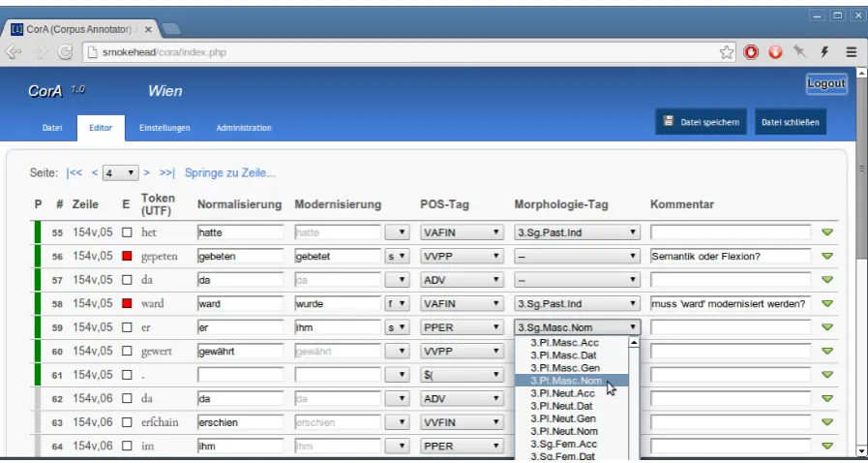The width and height of the screenshot is (868, 463).
Task: Toggle error checkbox in row 61
Action: coord(128,375)
